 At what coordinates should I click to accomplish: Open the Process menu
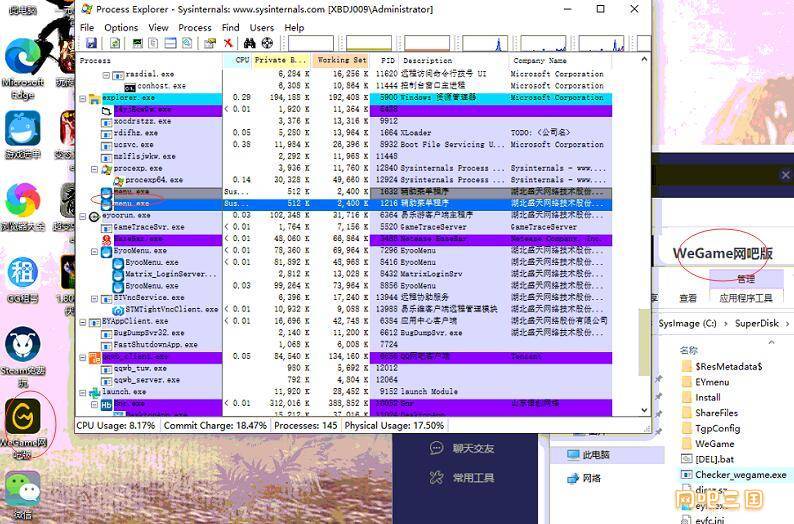click(x=195, y=27)
